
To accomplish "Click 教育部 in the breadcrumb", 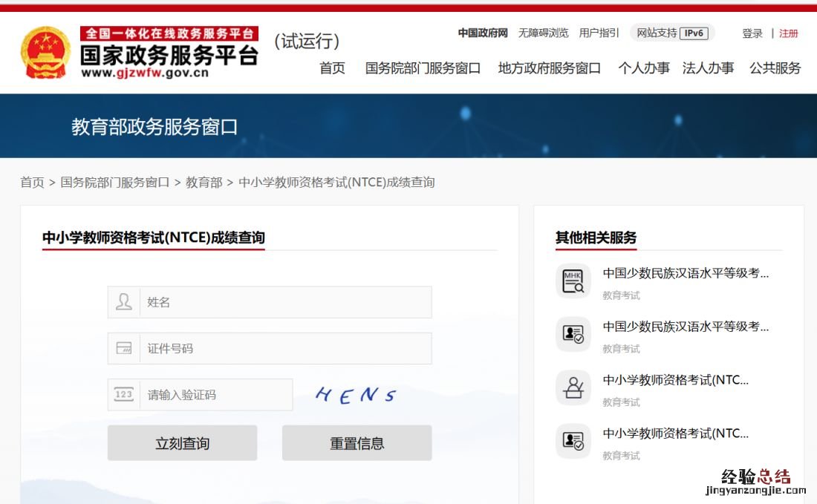I will point(204,183).
